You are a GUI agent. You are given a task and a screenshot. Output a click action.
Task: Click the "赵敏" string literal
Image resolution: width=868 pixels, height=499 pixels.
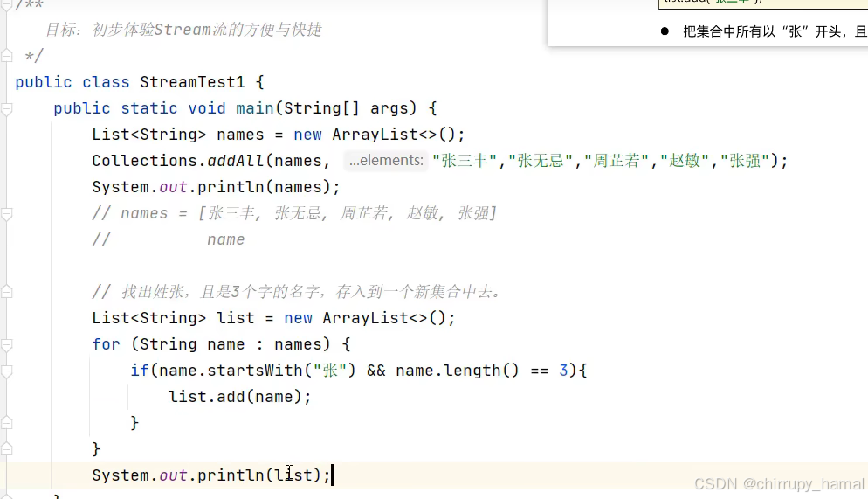(685, 161)
